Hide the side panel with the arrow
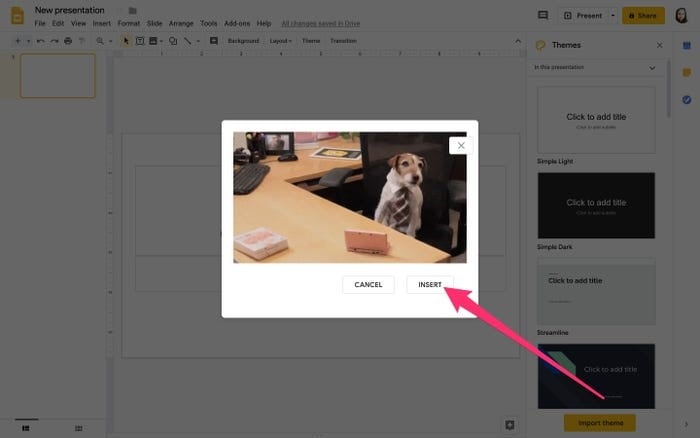This screenshot has height=438, width=700. (x=686, y=424)
